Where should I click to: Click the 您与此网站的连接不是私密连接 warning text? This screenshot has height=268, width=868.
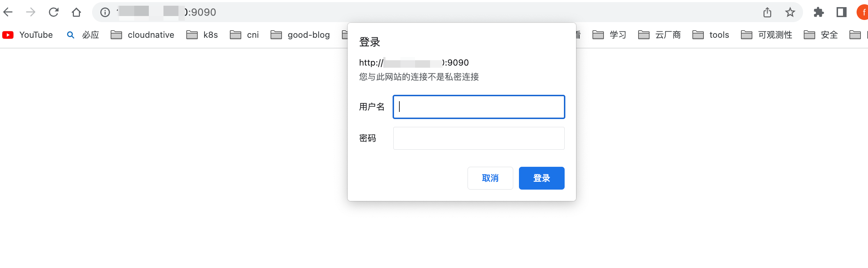pyautogui.click(x=419, y=77)
